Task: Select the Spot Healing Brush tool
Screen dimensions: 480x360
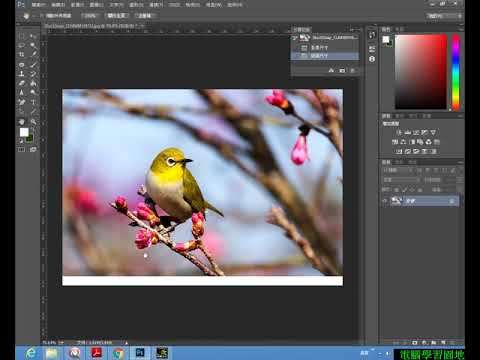Action: pyautogui.click(x=22, y=64)
